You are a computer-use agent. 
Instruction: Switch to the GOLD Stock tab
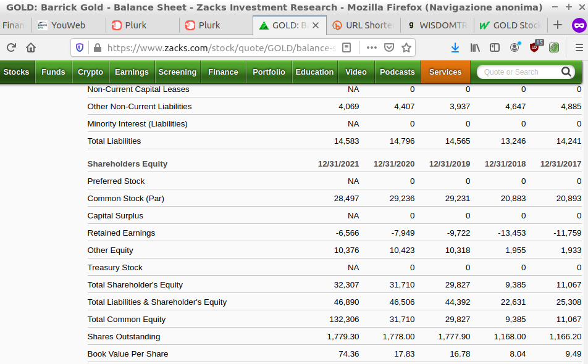pyautogui.click(x=510, y=25)
